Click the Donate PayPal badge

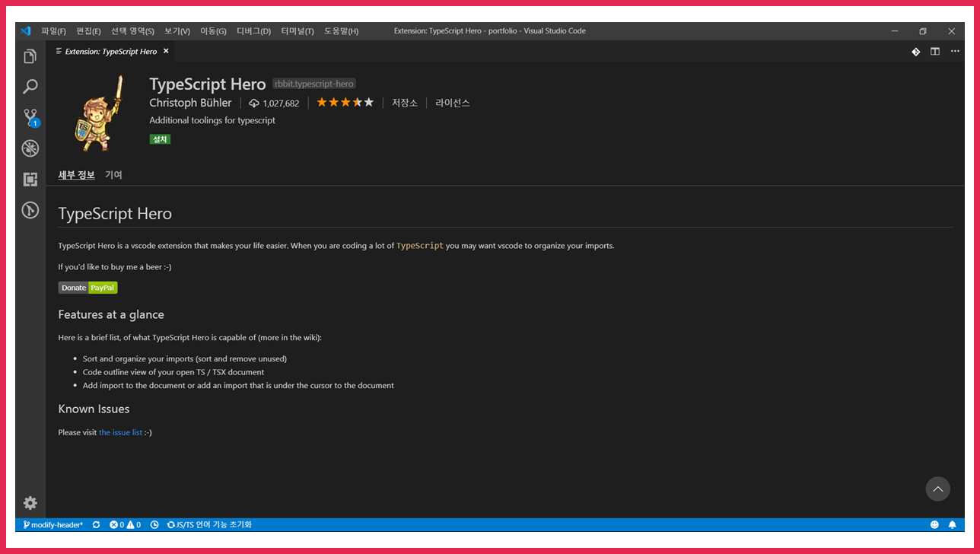[88, 288]
